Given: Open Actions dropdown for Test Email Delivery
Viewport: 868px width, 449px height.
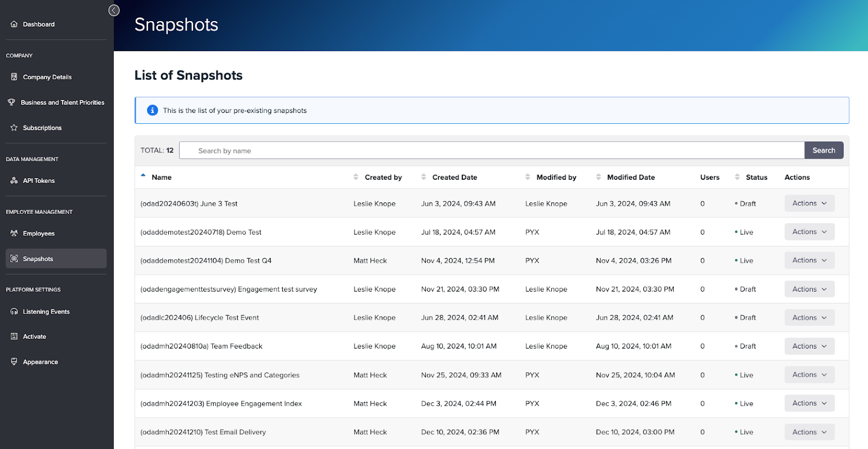Looking at the screenshot, I should pos(809,432).
